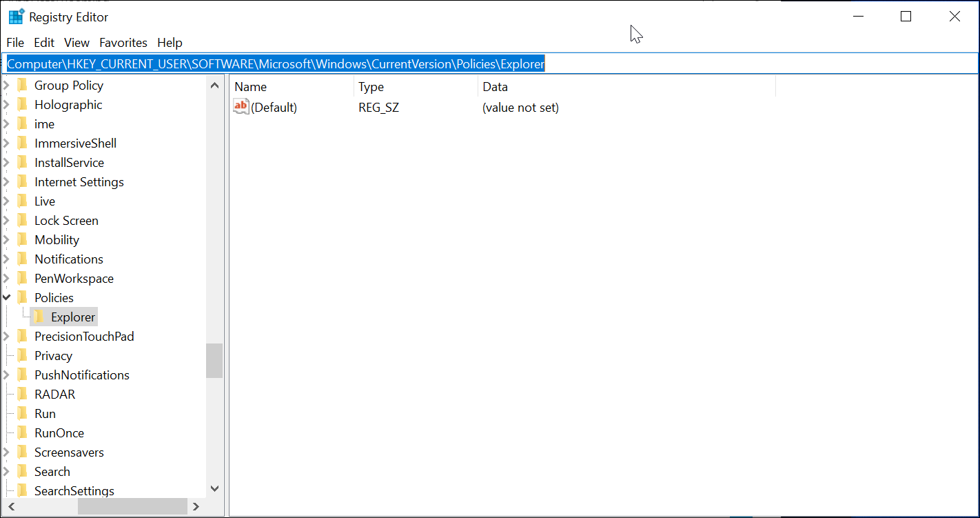Click the PushNotifications folder icon

pos(23,375)
